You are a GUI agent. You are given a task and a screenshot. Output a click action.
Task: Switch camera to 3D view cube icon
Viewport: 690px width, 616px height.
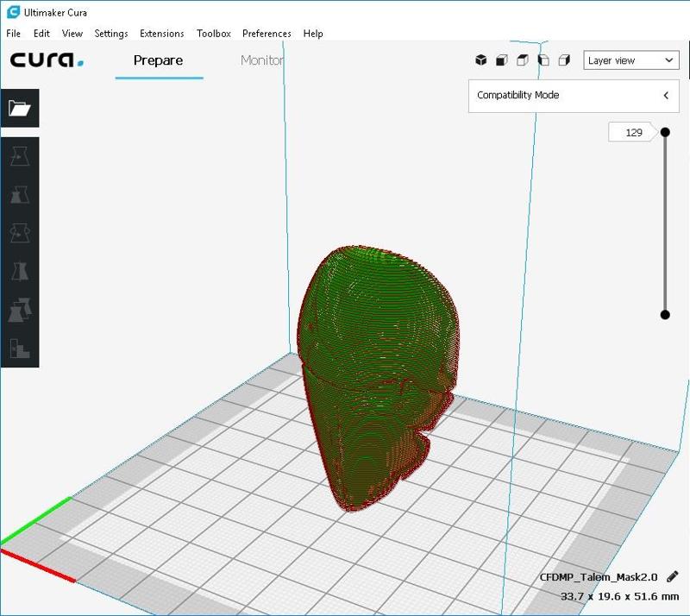coord(481,60)
